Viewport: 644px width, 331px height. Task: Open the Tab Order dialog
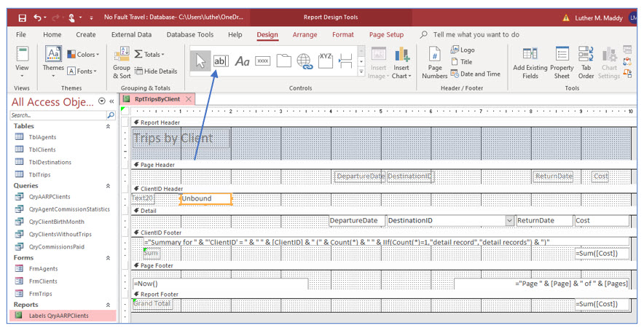coord(586,63)
